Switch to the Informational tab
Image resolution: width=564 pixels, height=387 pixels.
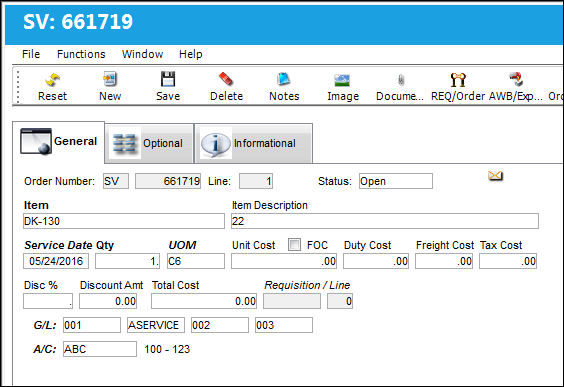pyautogui.click(x=254, y=143)
